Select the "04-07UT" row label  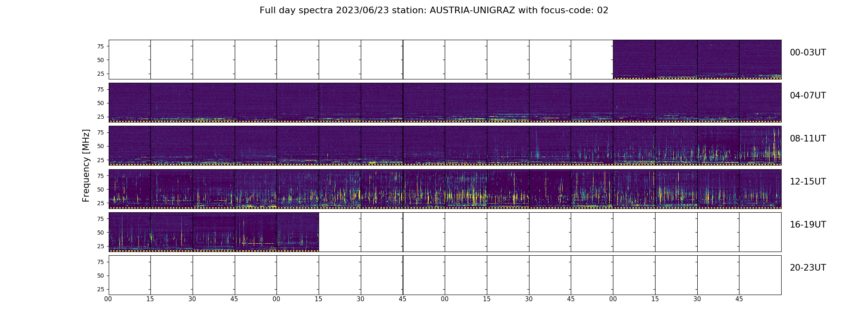[x=808, y=96]
